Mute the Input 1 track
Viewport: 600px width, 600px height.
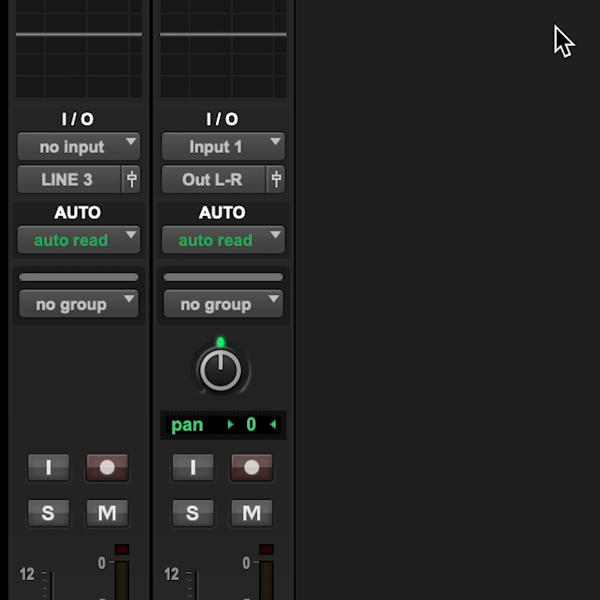252,513
